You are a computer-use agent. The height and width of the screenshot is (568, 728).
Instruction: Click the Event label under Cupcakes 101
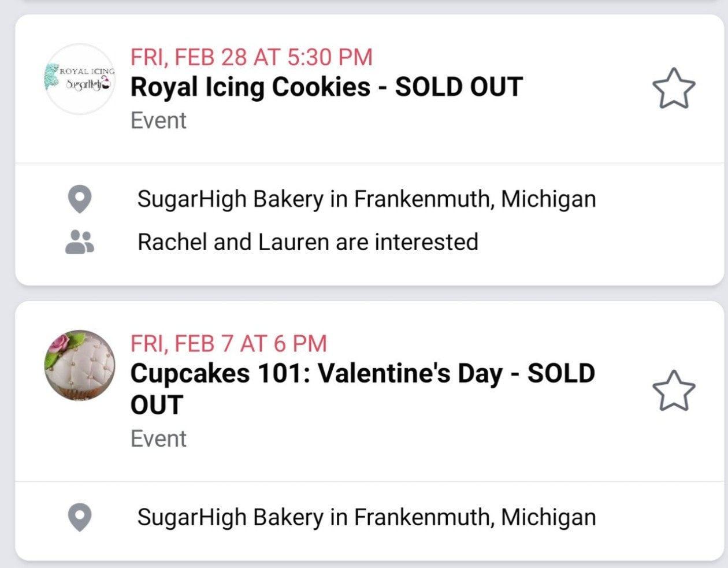coord(158,439)
